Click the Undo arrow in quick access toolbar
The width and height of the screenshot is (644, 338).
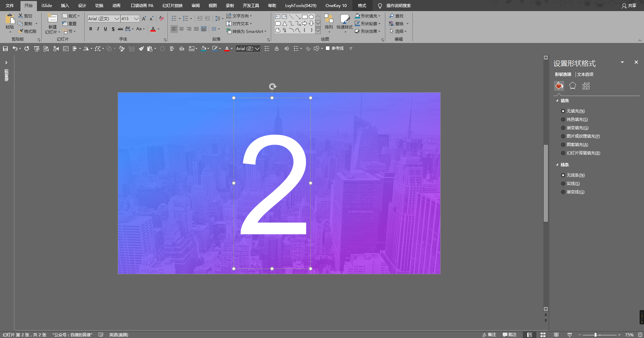click(15, 49)
